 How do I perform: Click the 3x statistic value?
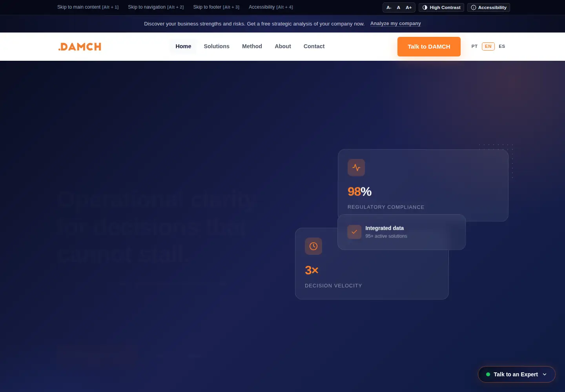(x=312, y=270)
